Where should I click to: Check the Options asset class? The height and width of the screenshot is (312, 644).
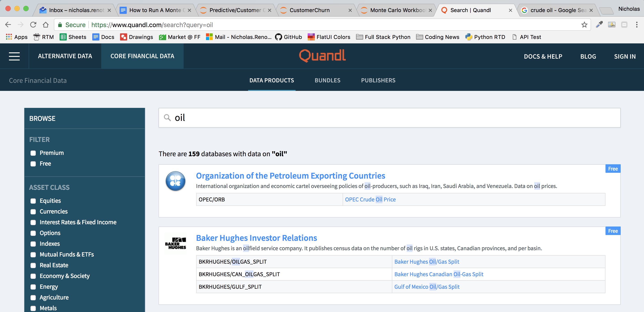(x=33, y=233)
